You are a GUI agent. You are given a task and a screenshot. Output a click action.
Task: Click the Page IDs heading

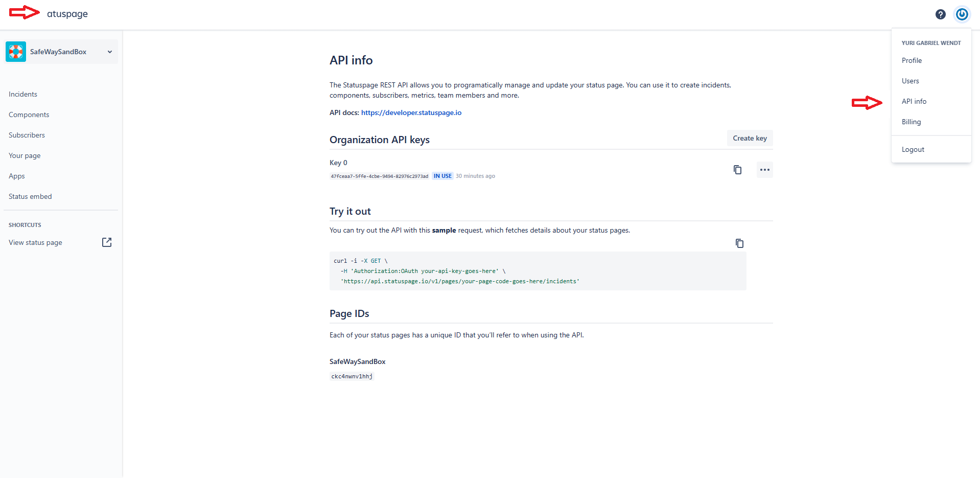(349, 313)
